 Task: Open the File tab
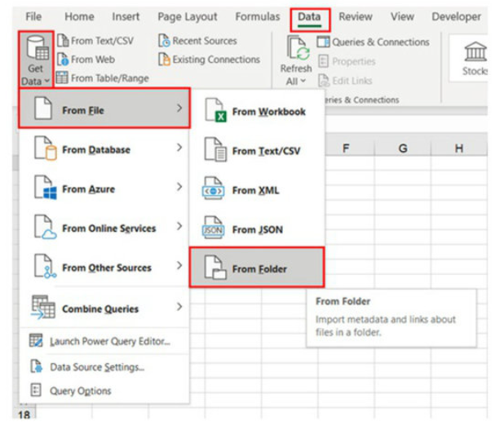pos(33,16)
